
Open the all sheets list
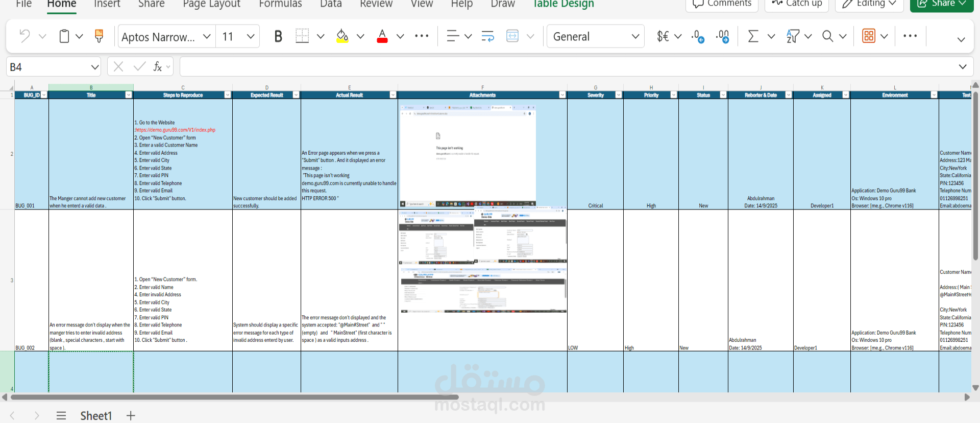point(61,416)
